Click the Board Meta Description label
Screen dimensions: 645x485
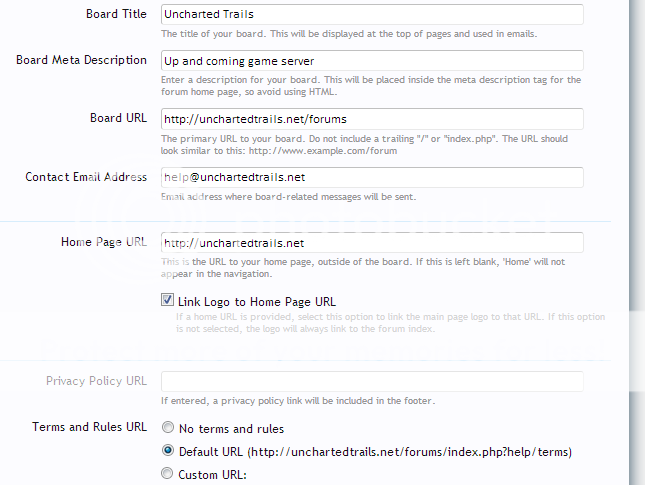pyautogui.click(x=81, y=60)
